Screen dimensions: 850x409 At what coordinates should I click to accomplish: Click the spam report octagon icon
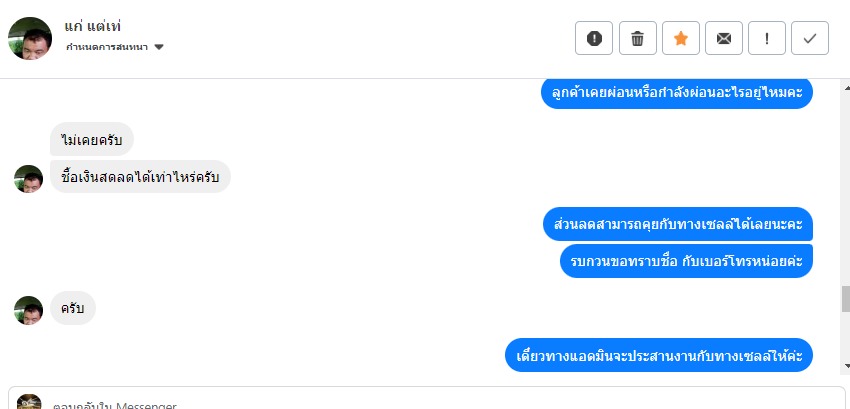(x=594, y=38)
